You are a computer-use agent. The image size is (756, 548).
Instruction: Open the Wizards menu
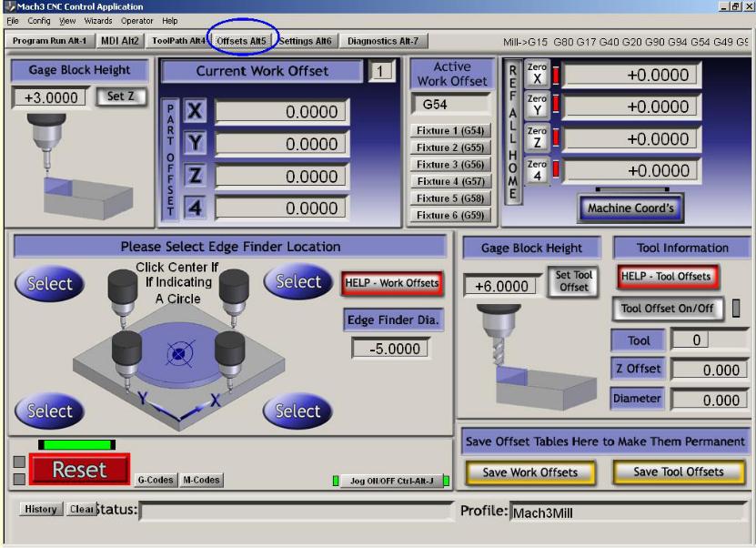[x=98, y=21]
